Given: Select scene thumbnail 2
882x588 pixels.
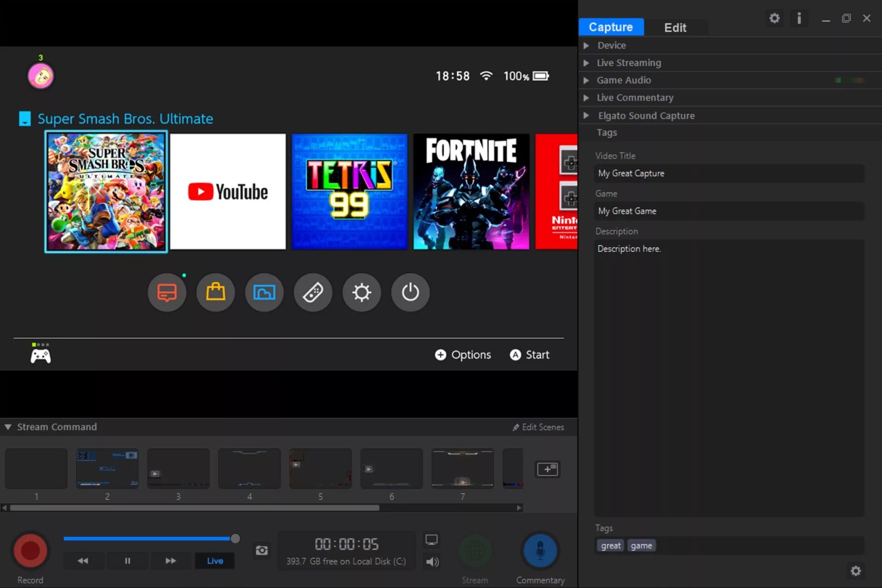Looking at the screenshot, I should (107, 469).
